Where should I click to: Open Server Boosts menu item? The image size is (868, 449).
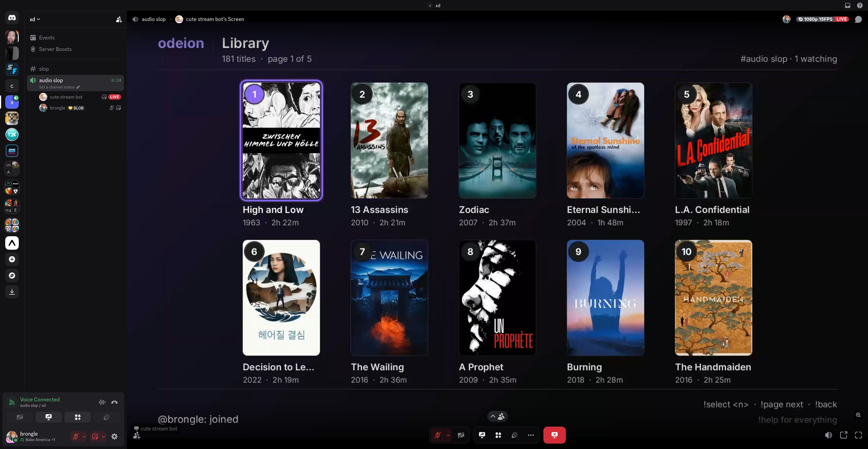click(75, 49)
